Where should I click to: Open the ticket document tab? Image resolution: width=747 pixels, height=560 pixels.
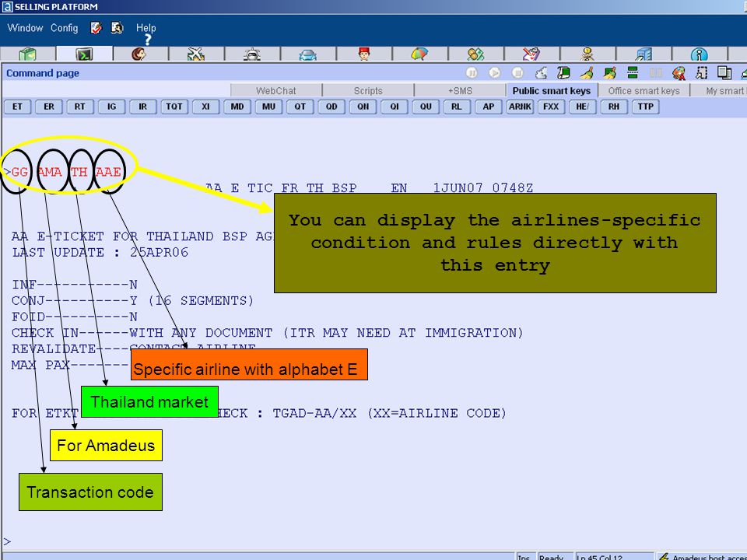click(x=531, y=54)
